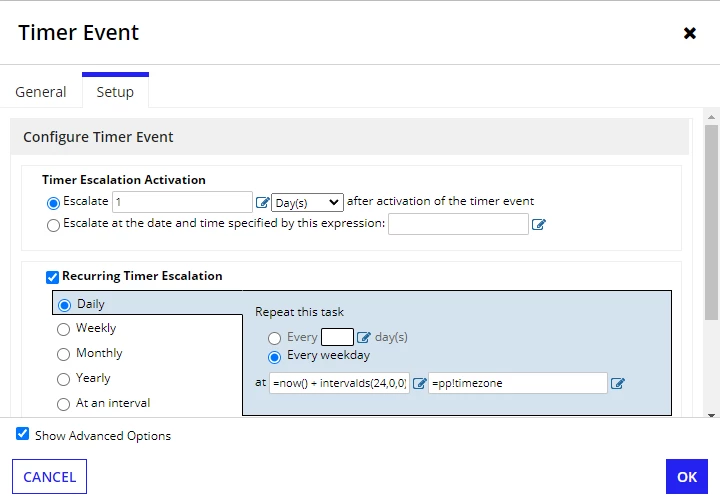Screen dimensions: 720x501
Task: Select the Weekly recurrence option
Action: (x=63, y=329)
